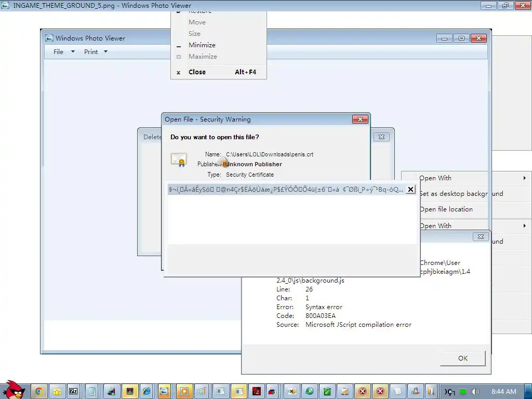Confirm script error with OK button

pos(463,358)
